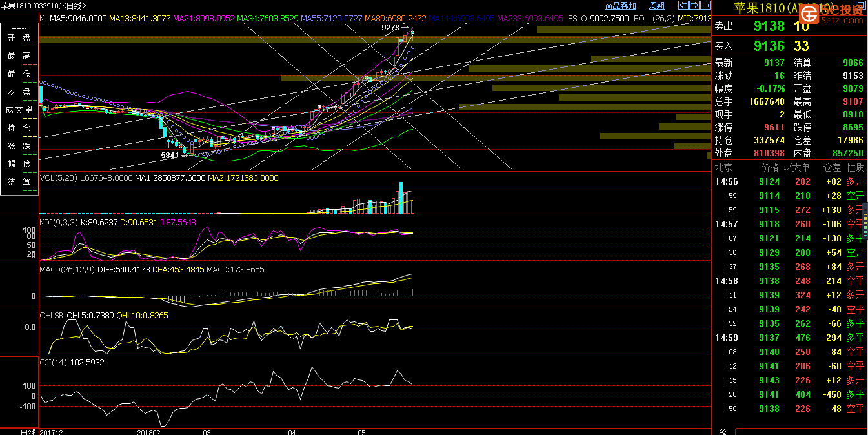Click the 涨停 value 9611

(x=774, y=127)
